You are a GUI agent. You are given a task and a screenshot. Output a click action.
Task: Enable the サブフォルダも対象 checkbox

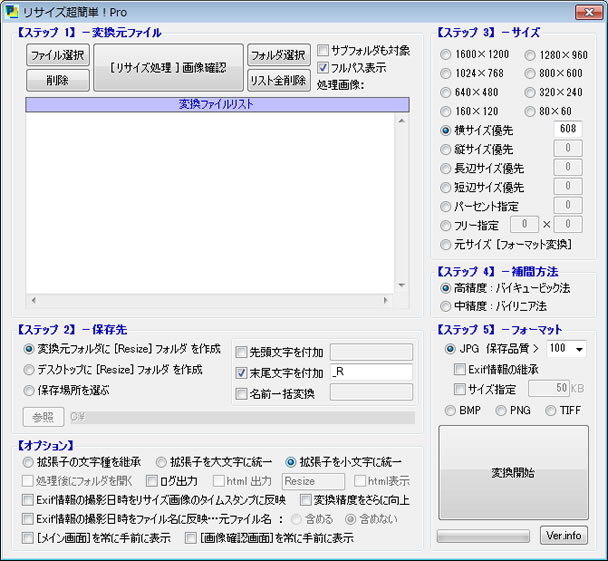(x=323, y=50)
